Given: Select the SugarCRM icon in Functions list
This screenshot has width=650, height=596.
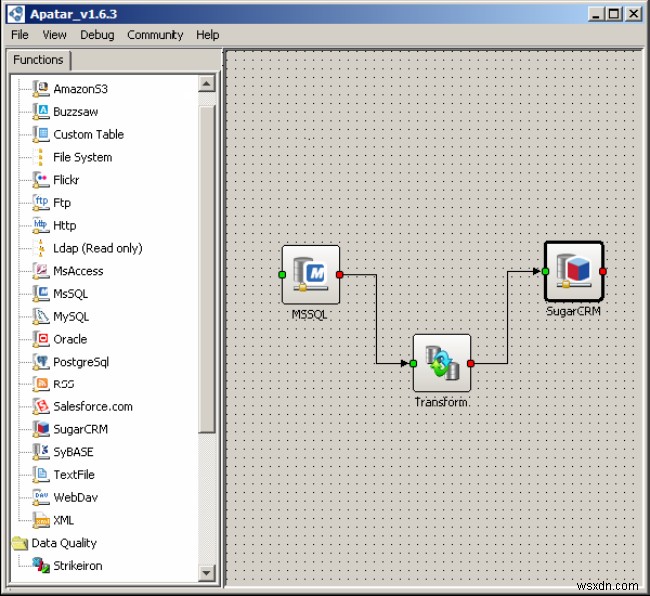Looking at the screenshot, I should pyautogui.click(x=41, y=429).
